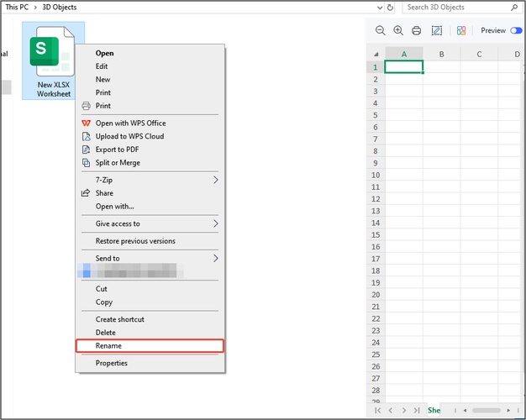Image resolution: width=526 pixels, height=420 pixels.
Task: Select column B header in preview
Action: [x=441, y=54]
